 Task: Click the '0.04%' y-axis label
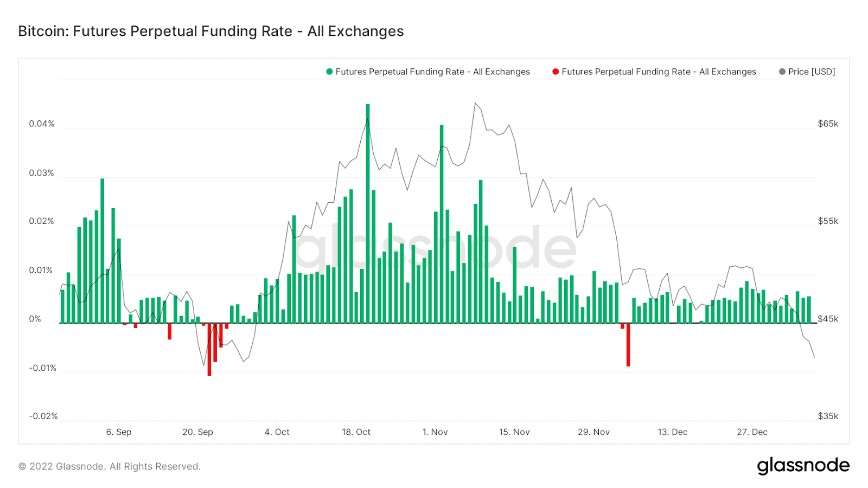coord(42,124)
